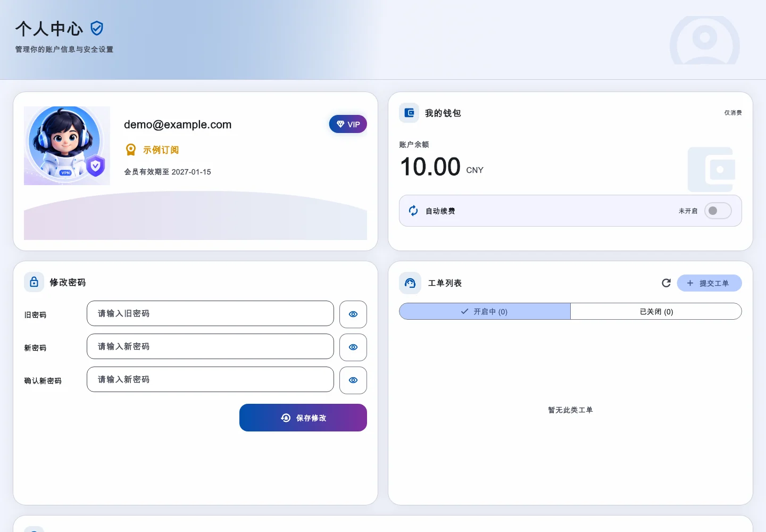Reveal the 新密码 field with eye icon

353,347
